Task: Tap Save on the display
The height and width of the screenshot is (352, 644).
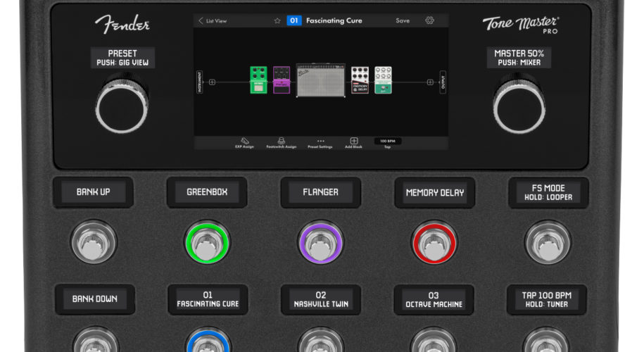Action: [x=403, y=20]
